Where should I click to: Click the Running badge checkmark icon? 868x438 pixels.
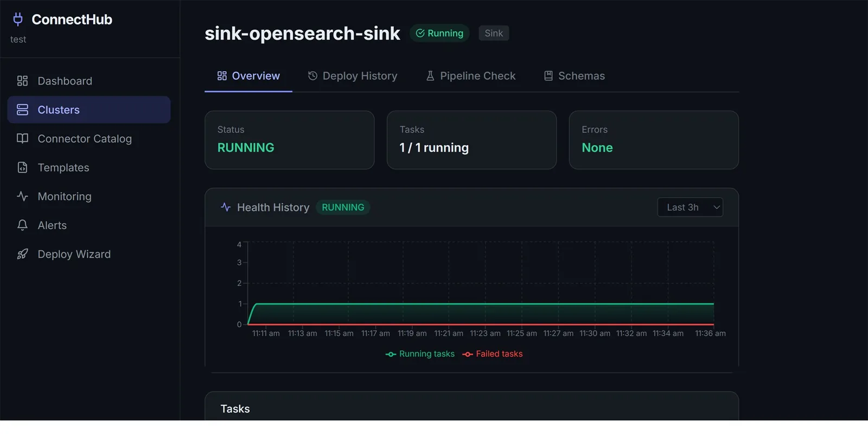coord(420,33)
